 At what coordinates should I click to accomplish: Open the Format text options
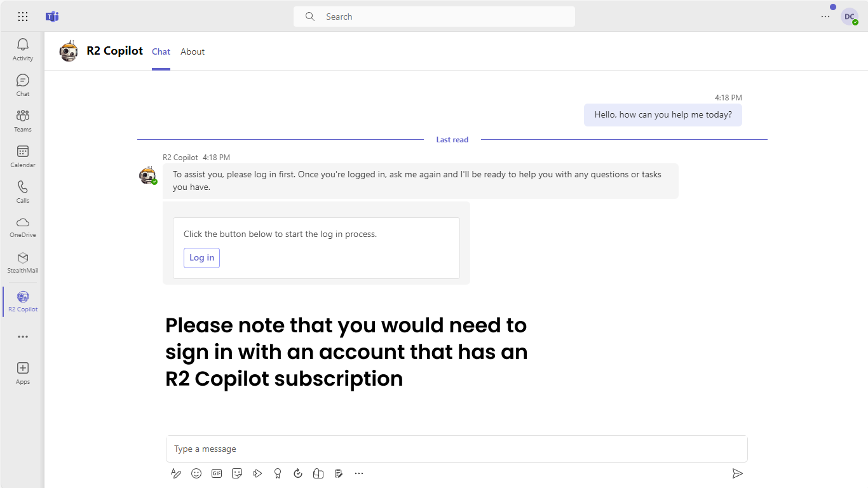(176, 473)
